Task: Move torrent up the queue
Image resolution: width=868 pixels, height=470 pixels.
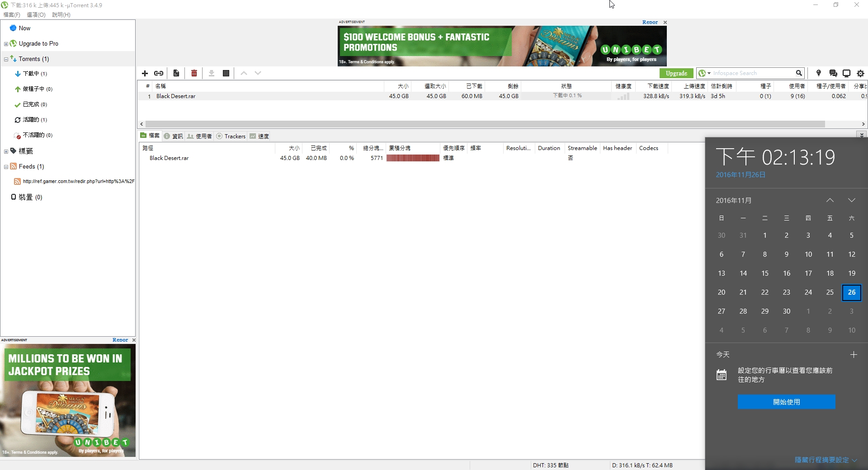Action: 244,73
